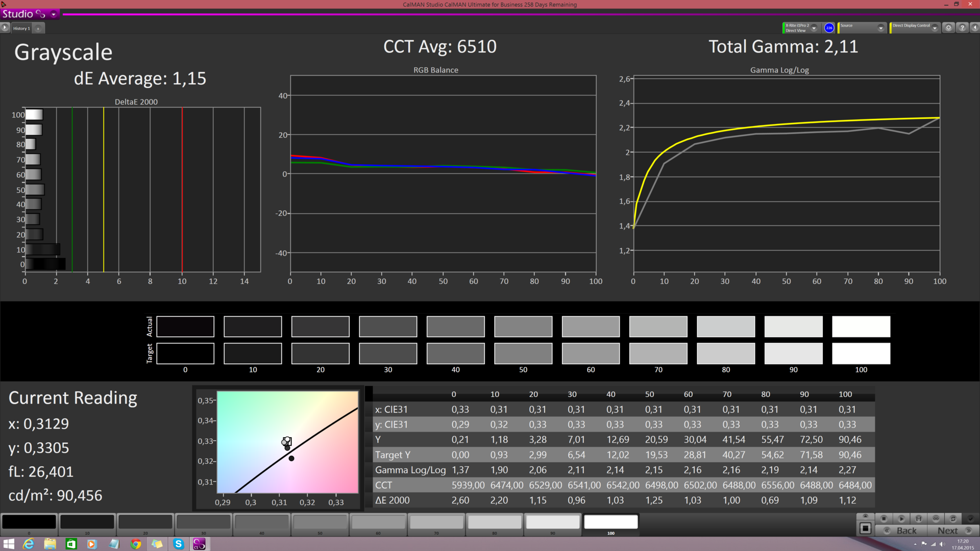The image size is (980, 551).
Task: Start reading with the Play icon
Action: pos(901,518)
